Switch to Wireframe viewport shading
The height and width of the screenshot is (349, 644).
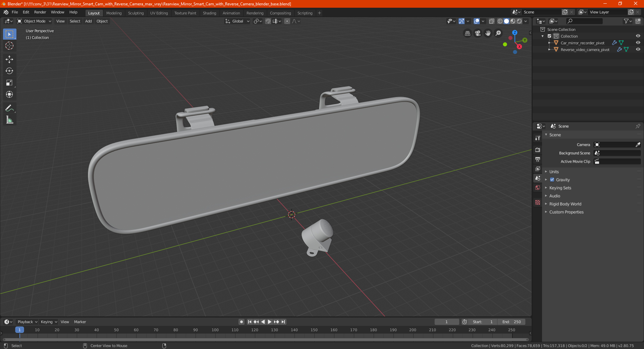(x=500, y=21)
